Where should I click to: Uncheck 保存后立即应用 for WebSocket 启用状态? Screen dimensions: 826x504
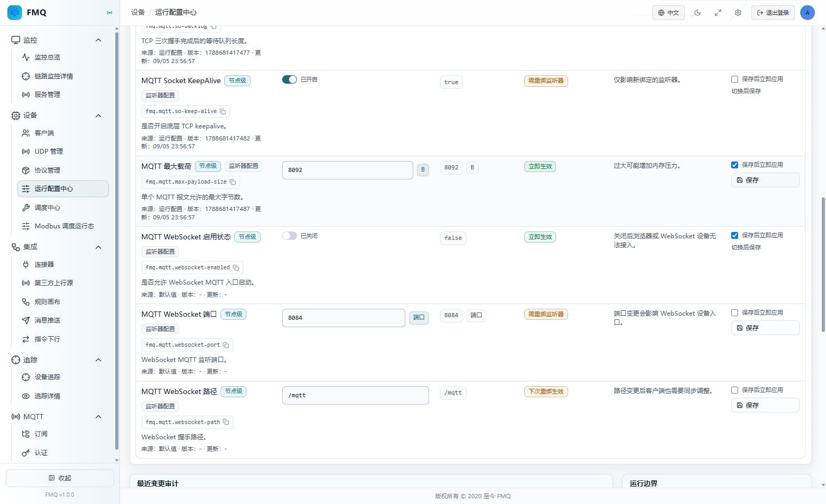pyautogui.click(x=734, y=235)
